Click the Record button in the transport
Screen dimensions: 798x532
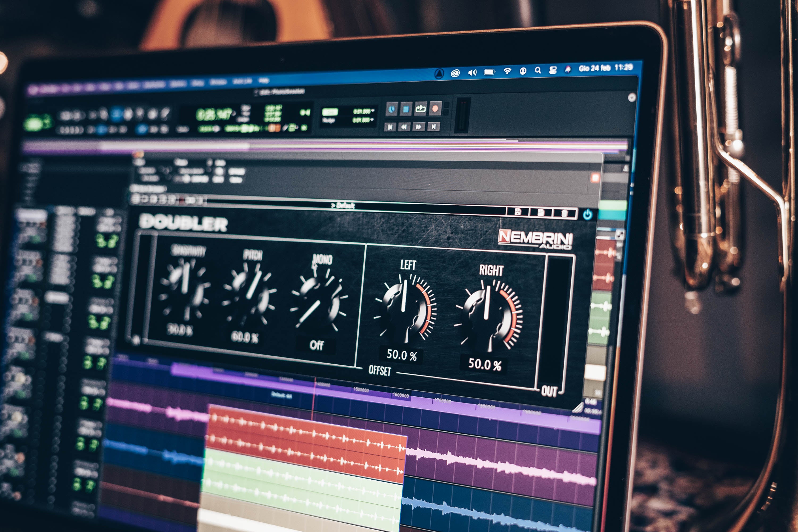point(435,109)
